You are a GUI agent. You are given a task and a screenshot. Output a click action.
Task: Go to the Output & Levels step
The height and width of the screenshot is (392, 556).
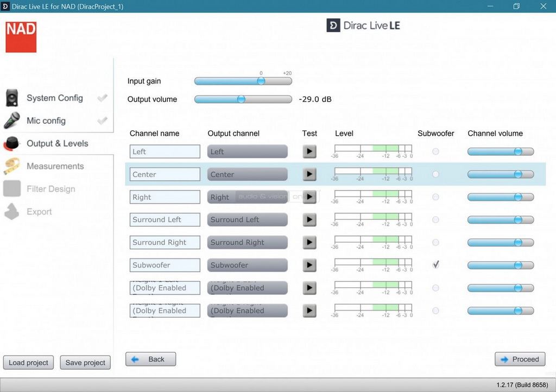pyautogui.click(x=57, y=143)
